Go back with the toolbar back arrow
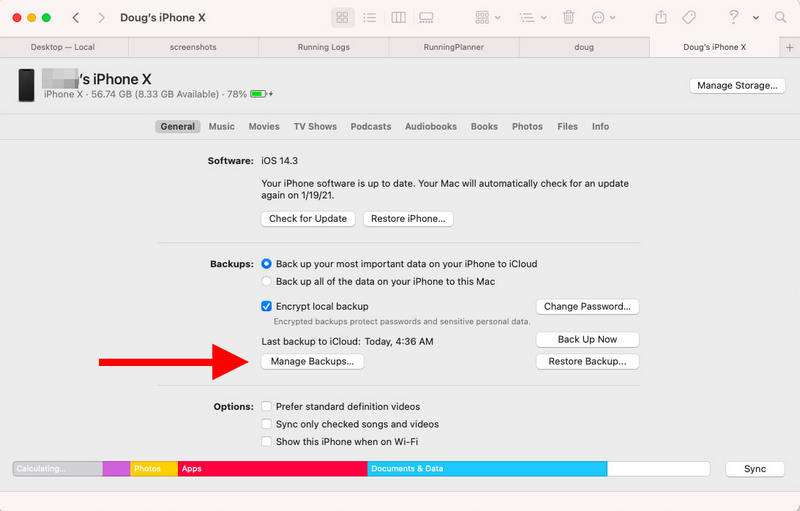 point(76,18)
